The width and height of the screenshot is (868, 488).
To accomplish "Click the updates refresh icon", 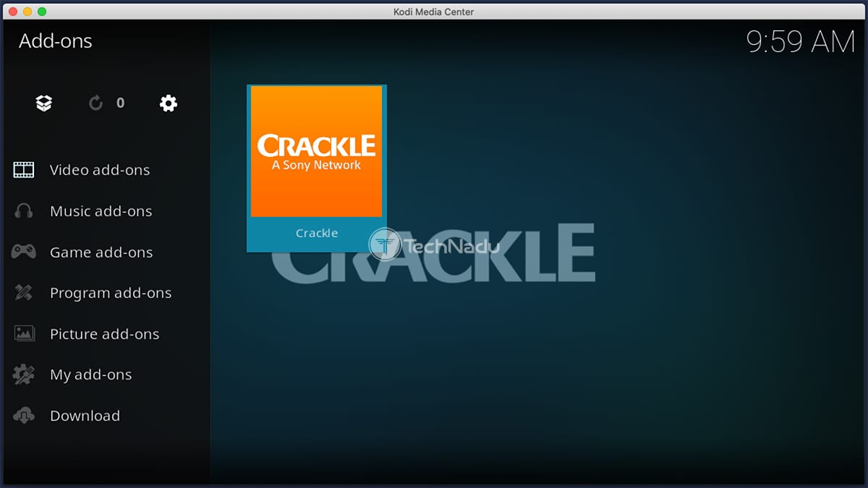I will (95, 103).
